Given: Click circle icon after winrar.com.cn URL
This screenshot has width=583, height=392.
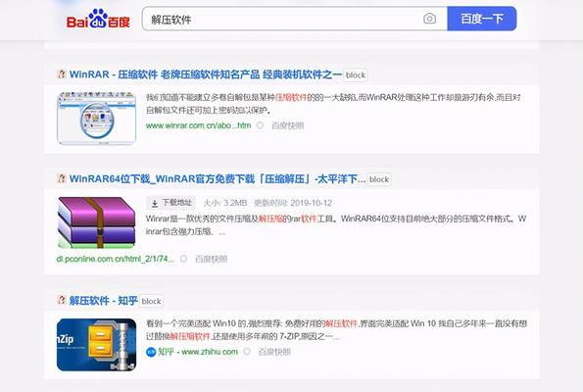Looking at the screenshot, I should (x=260, y=125).
